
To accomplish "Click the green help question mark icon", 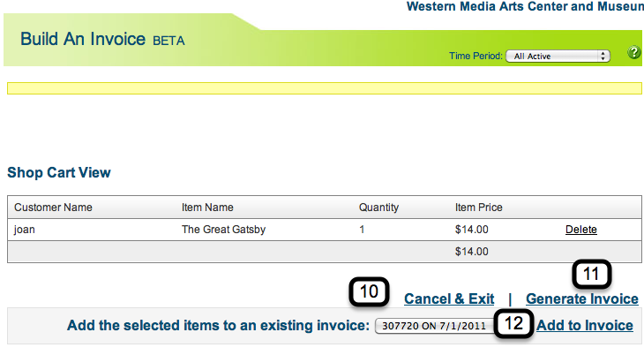I will point(633,53).
